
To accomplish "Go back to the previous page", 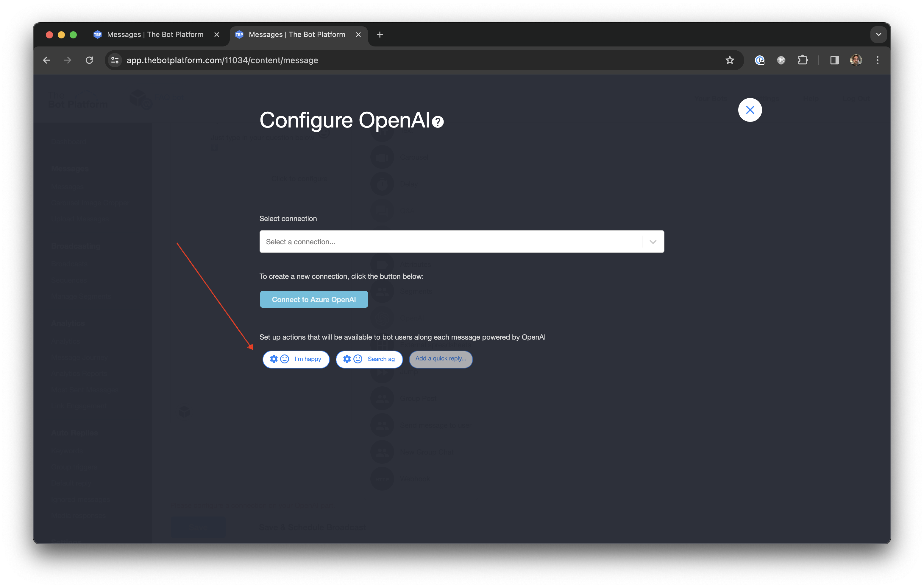I will [47, 60].
